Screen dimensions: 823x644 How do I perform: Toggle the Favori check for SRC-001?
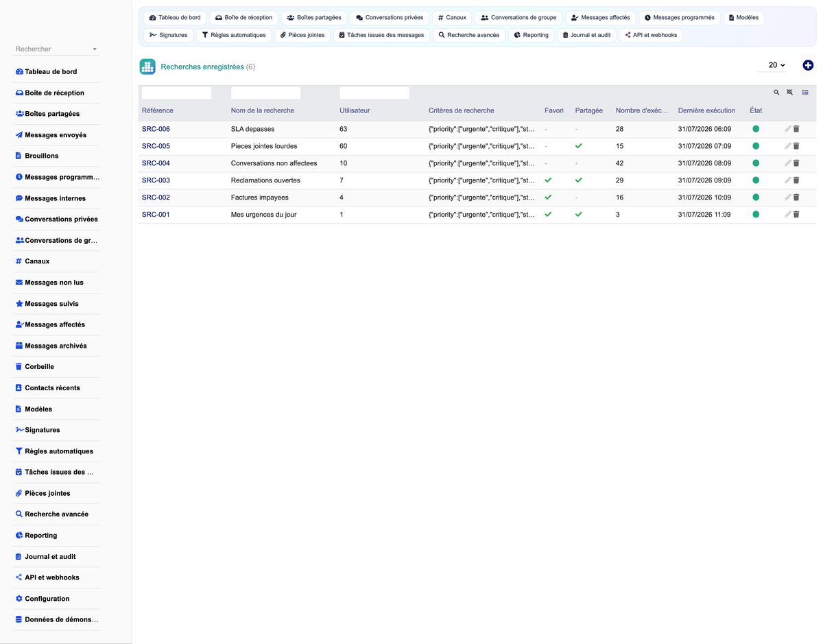point(548,215)
